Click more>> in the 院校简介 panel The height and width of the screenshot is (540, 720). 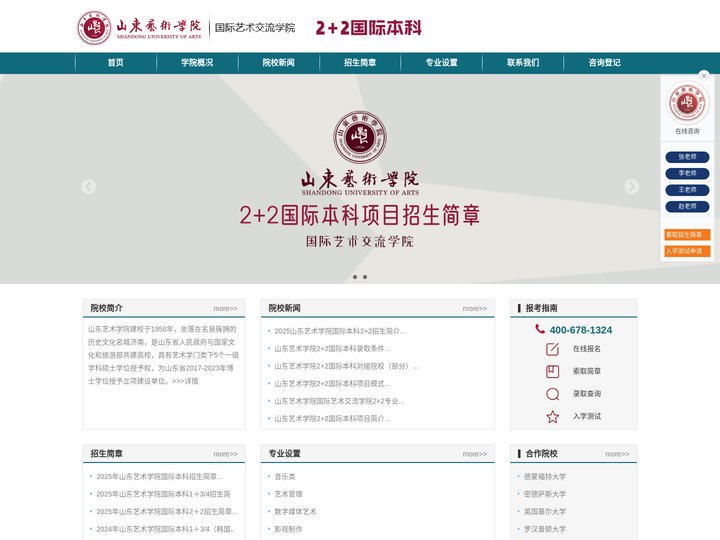(225, 309)
